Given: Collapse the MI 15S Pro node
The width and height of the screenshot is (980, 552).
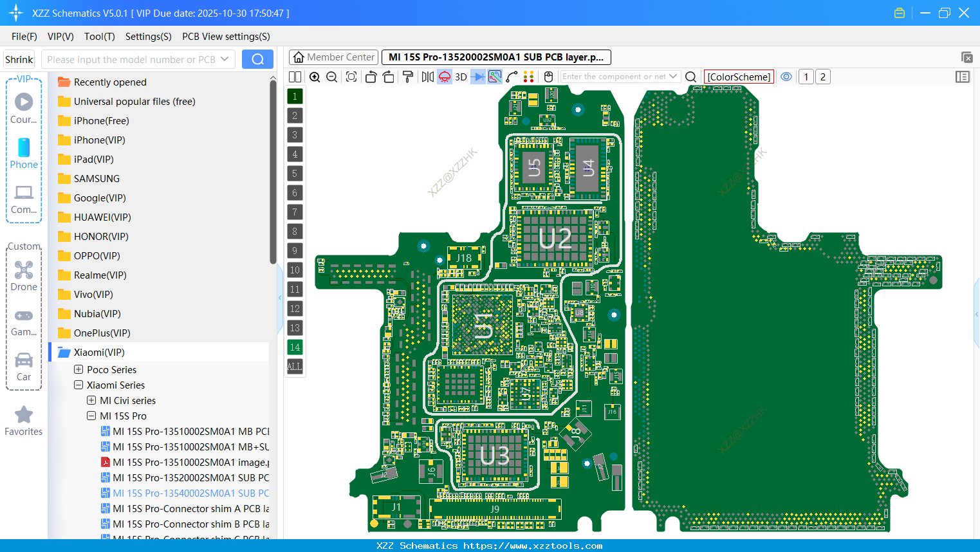Looking at the screenshot, I should 91,416.
